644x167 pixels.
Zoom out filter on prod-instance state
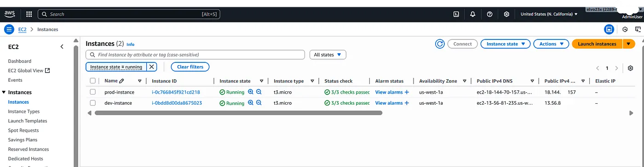(259, 92)
